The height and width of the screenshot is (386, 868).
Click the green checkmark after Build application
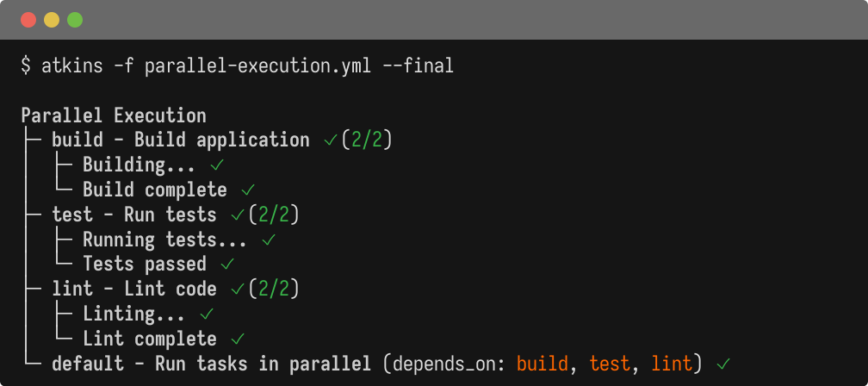pyautogui.click(x=331, y=140)
